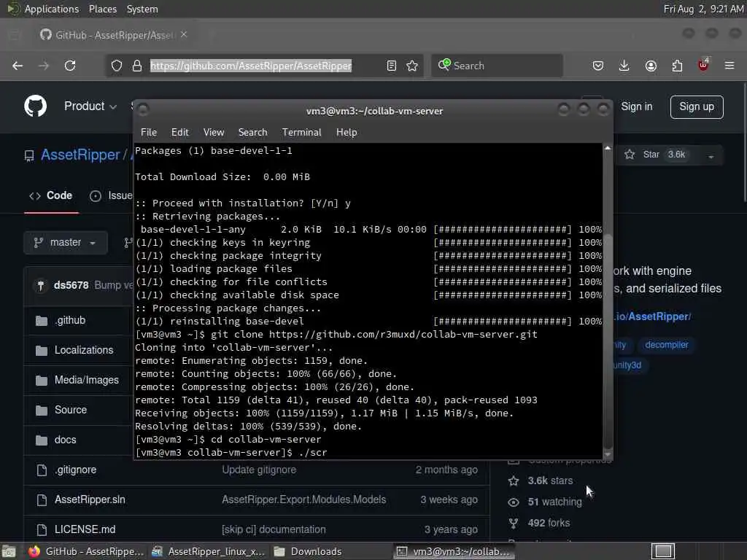Click the terminal scrollbar up arrow
Image resolution: width=747 pixels, height=560 pixels.
(x=608, y=148)
